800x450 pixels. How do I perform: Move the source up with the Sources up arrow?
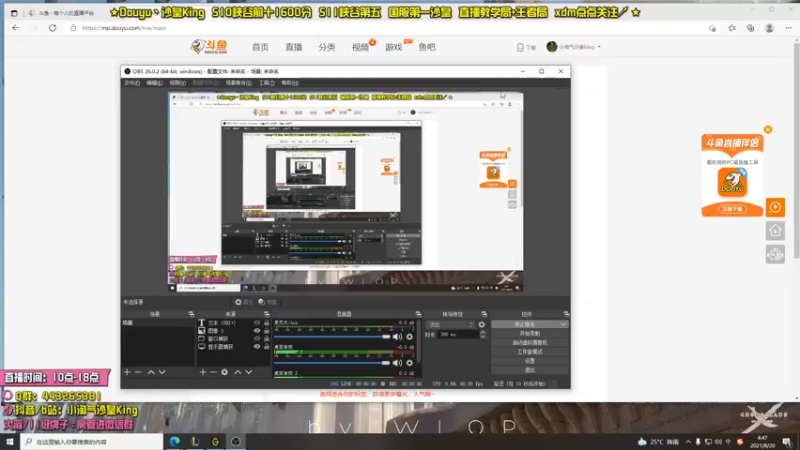tap(238, 372)
